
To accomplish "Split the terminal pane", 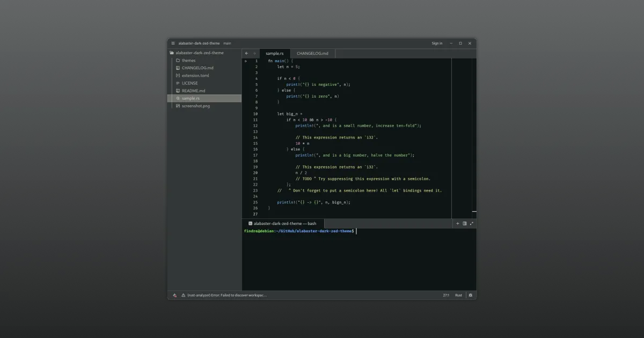I will tap(465, 223).
